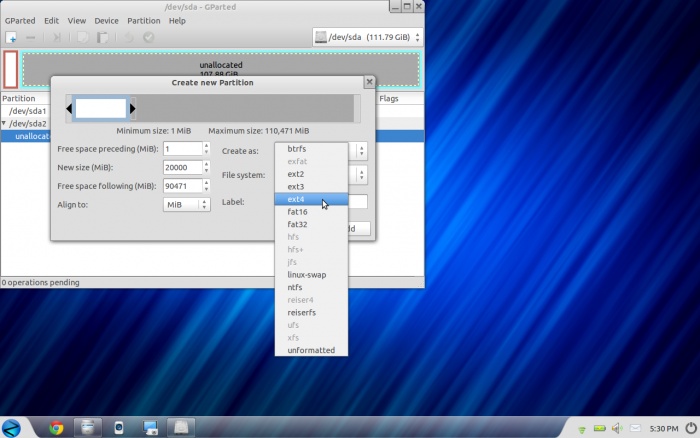Click the left black arrow resize handle

pos(69,108)
